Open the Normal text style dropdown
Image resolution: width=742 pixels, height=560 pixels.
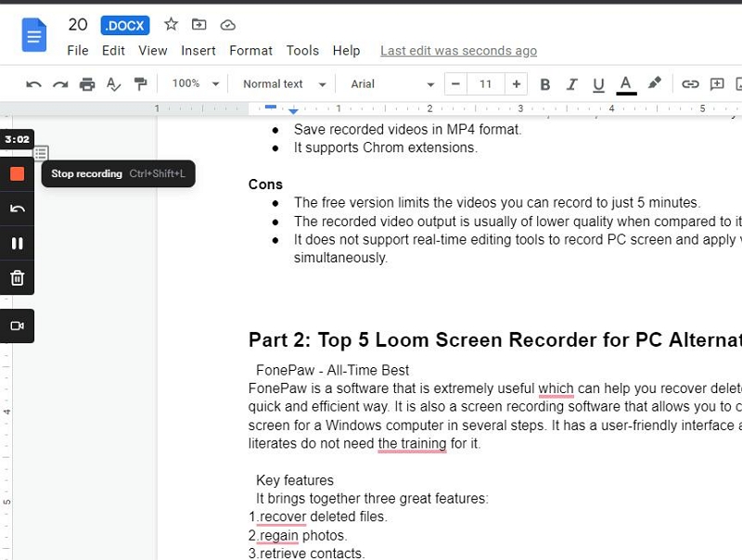pyautogui.click(x=284, y=84)
